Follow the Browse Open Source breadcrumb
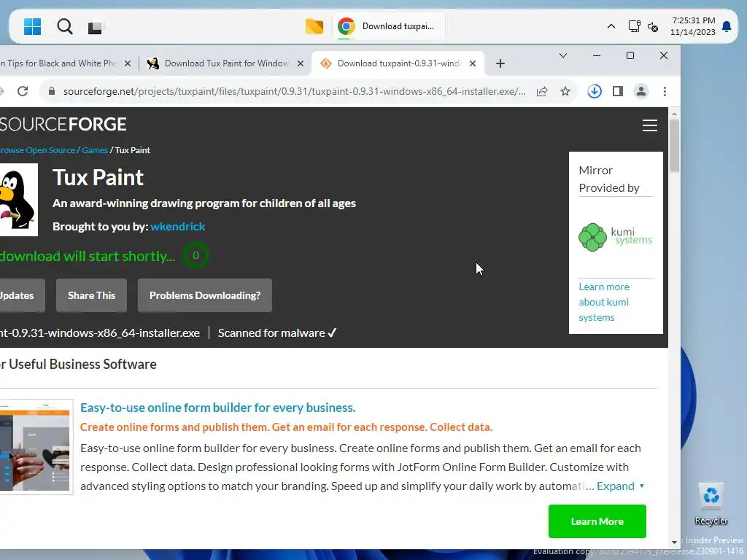Screen dimensions: 747x560 [37, 150]
